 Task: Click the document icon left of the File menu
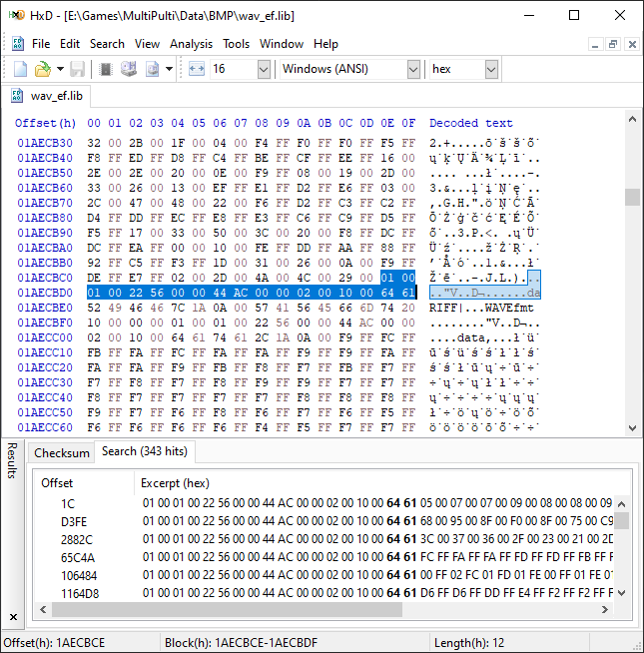click(x=18, y=44)
